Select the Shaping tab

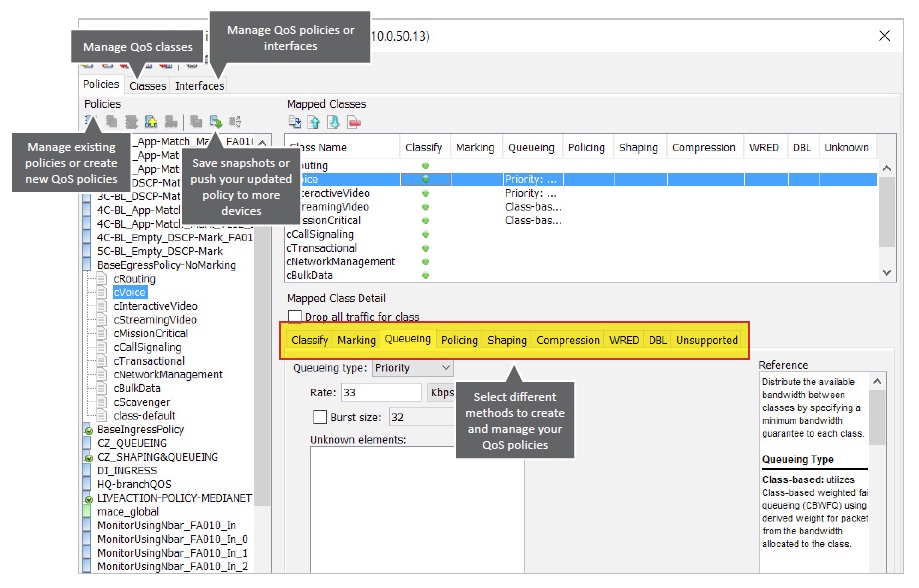pyautogui.click(x=507, y=340)
